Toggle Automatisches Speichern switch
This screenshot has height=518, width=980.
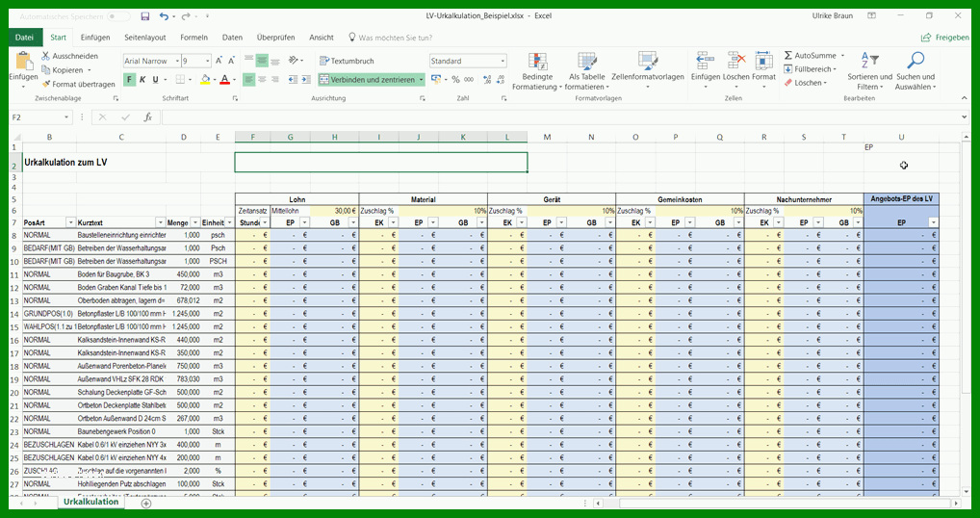click(x=118, y=16)
